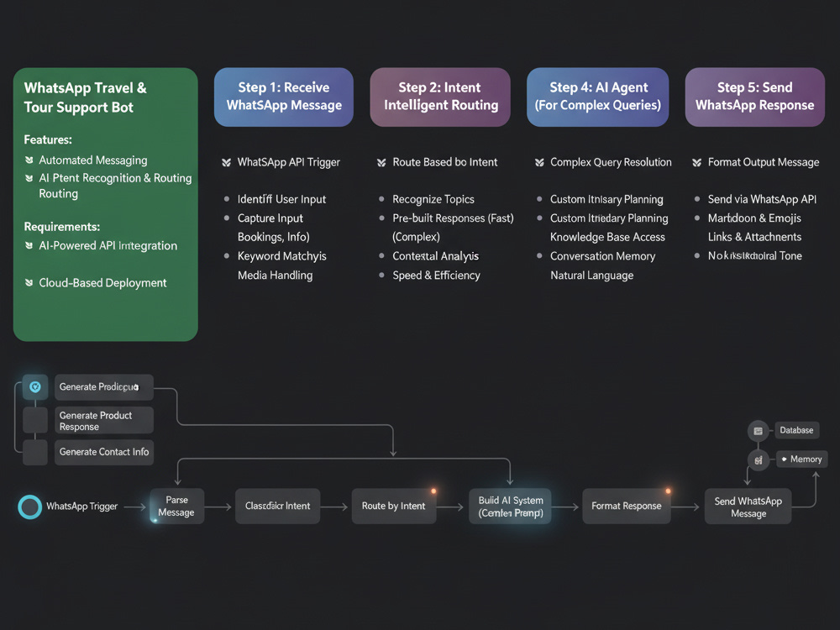Click the check icon next to Complex Query Resolution
The width and height of the screenshot is (840, 630).
pyautogui.click(x=539, y=162)
